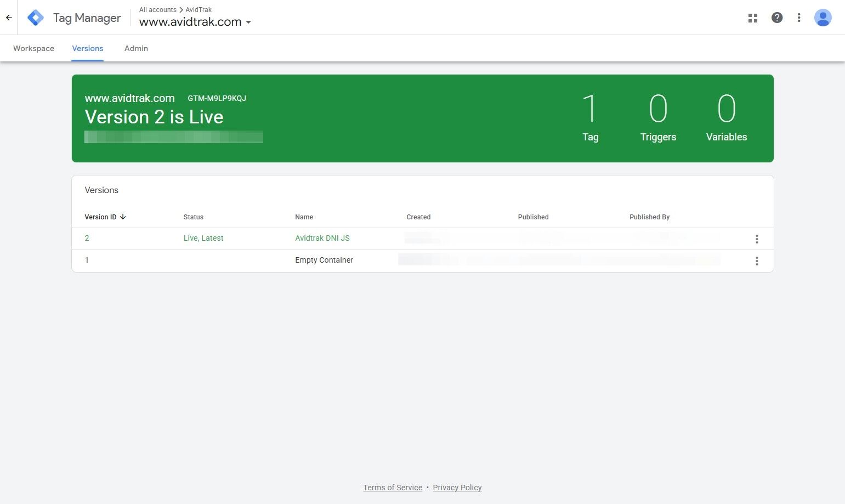Click the 0 Triggers count in banner

click(x=658, y=118)
